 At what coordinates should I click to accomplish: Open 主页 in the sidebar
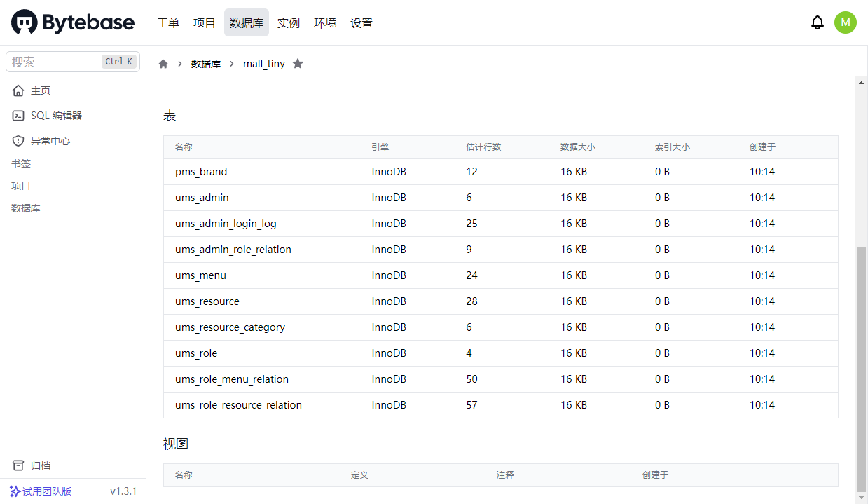point(40,90)
